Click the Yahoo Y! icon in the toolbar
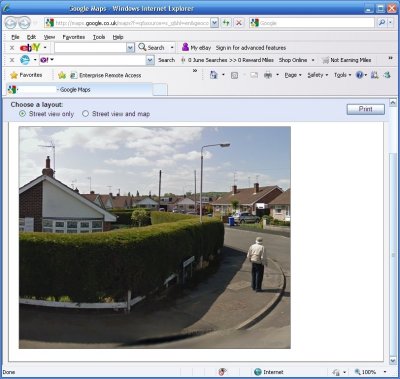This screenshot has height=379, width=400. tap(44, 60)
